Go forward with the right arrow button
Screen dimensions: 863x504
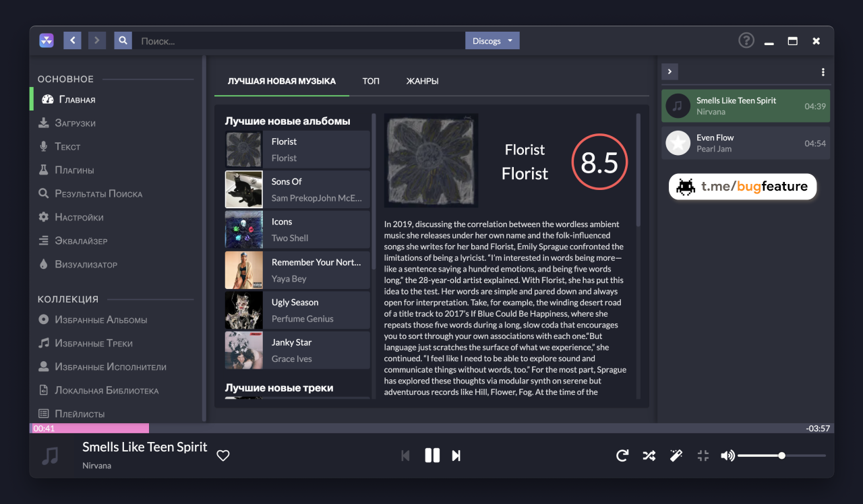(x=97, y=40)
